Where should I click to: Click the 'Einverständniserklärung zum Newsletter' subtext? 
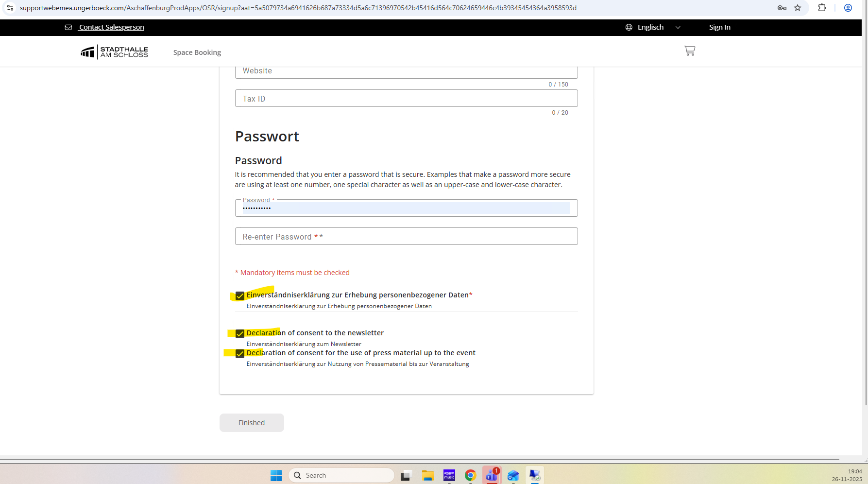coord(304,344)
